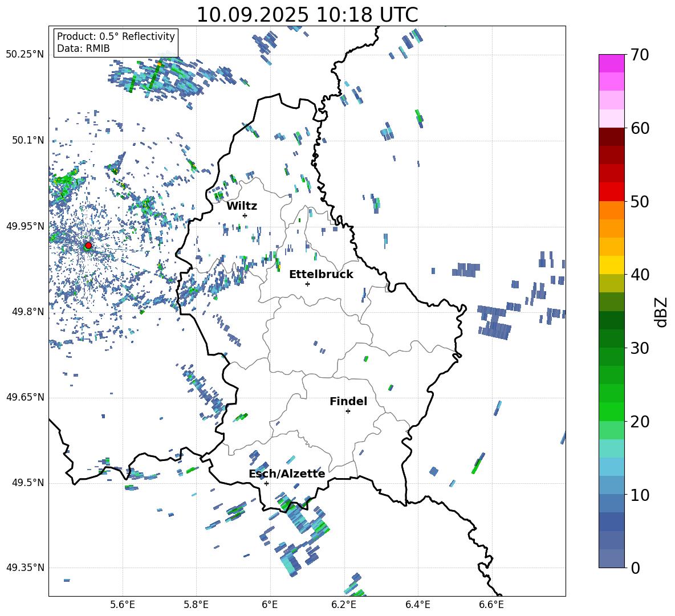The width and height of the screenshot is (675, 616).
Task: Click the Ettelbruck city label
Action: (321, 275)
